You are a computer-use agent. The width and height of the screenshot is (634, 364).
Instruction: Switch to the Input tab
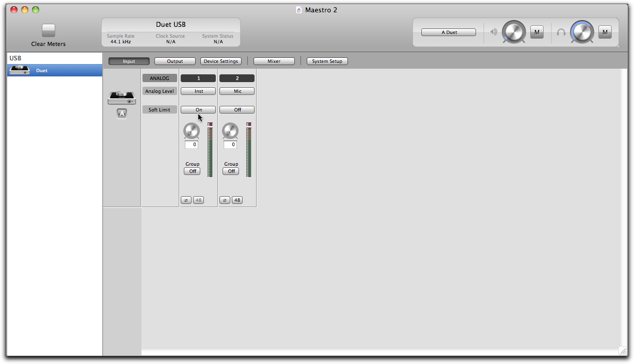point(129,61)
